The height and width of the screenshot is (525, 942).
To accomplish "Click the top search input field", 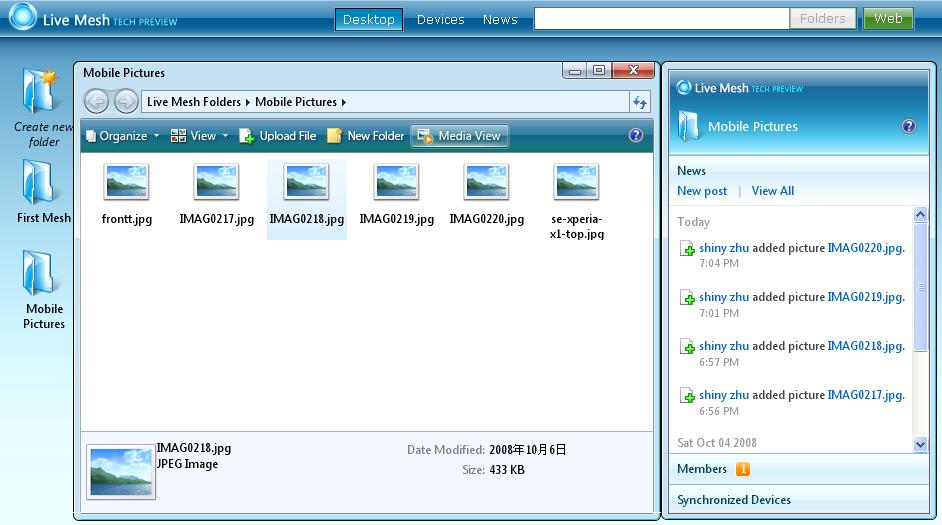I will [x=661, y=19].
